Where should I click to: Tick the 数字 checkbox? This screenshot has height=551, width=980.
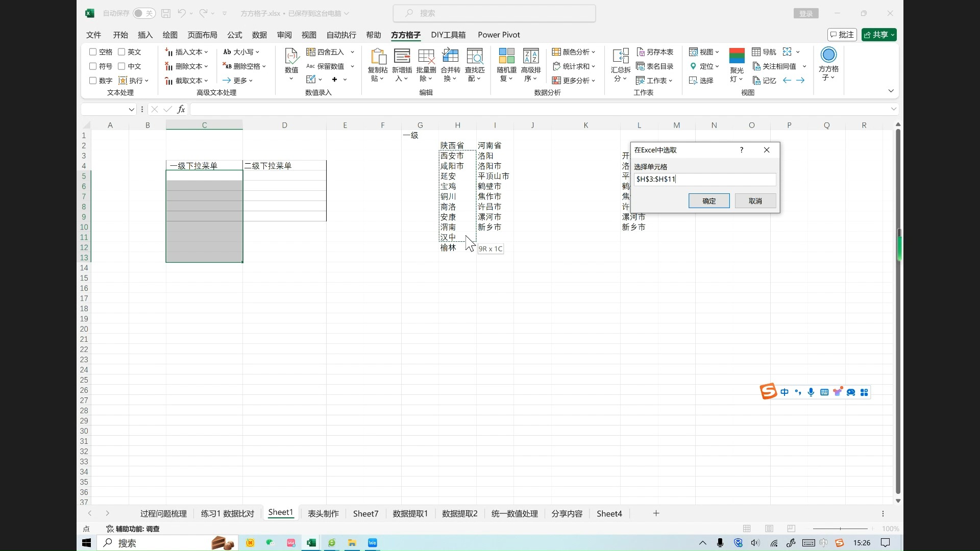coord(93,81)
